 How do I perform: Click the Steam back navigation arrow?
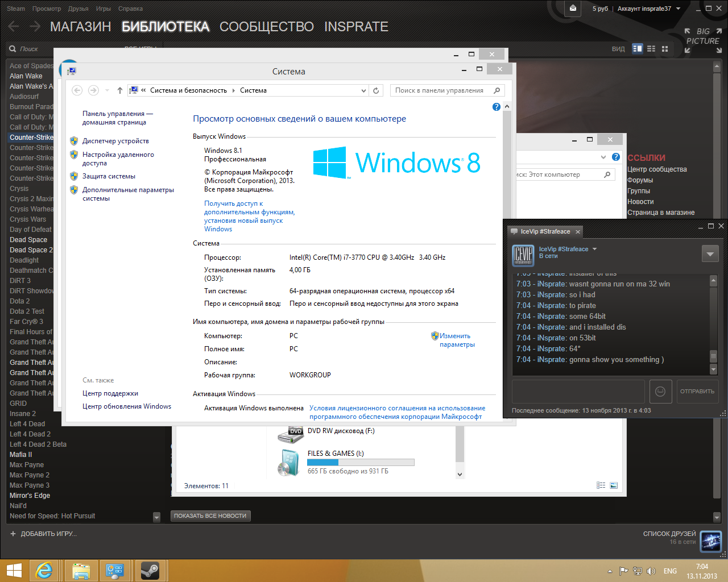14,26
